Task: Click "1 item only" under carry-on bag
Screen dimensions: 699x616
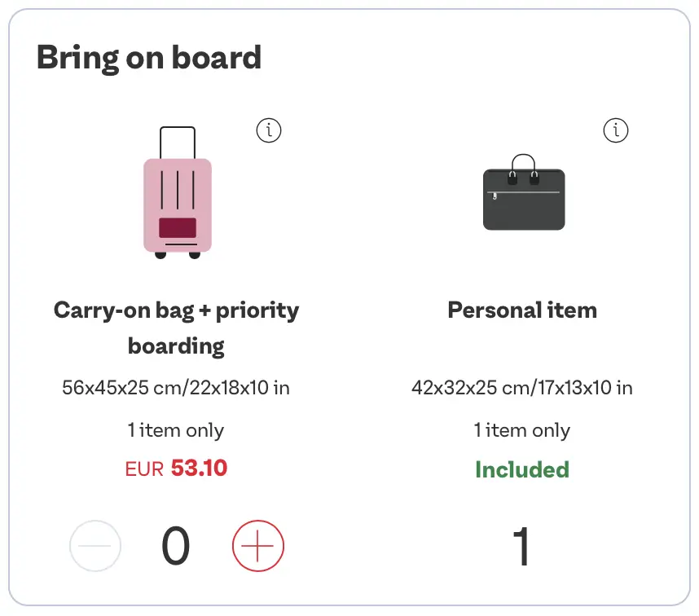Action: (x=176, y=430)
